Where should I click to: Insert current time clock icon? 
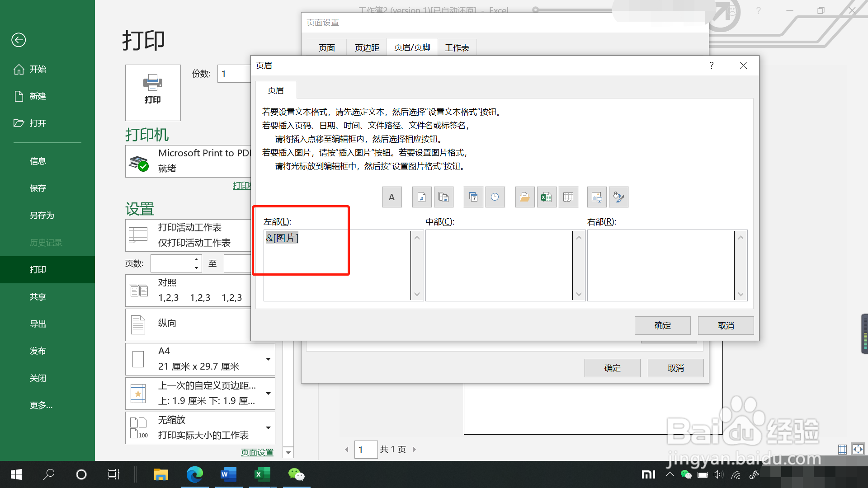tap(495, 197)
